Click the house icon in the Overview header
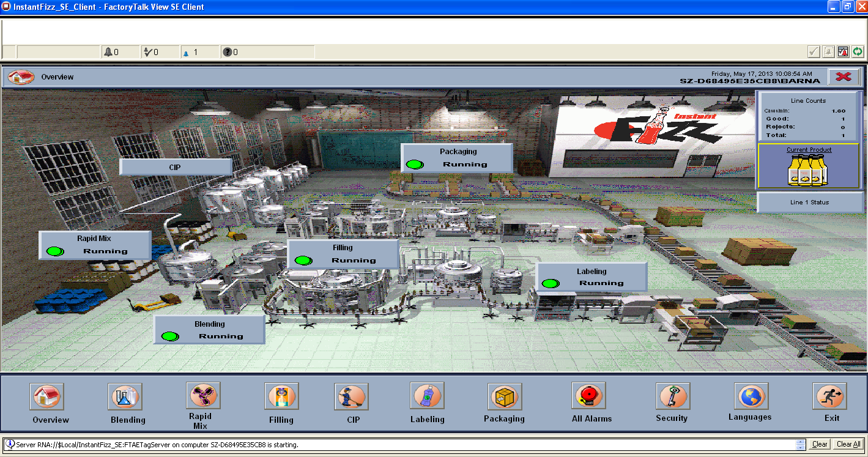Screen dimensions: 868x457 [x=21, y=77]
